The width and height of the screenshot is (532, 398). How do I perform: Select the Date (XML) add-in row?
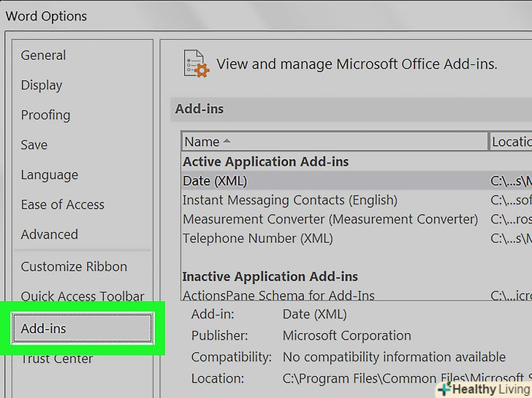coord(215,181)
